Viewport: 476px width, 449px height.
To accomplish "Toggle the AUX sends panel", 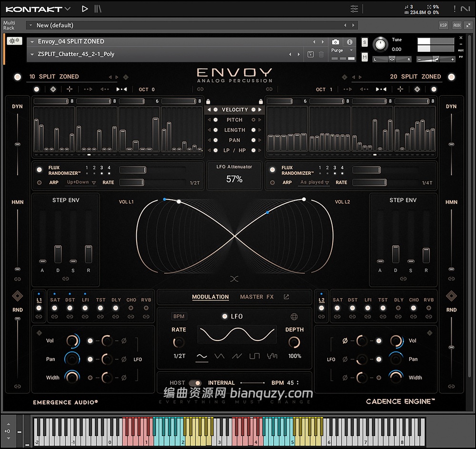I will coord(456,25).
